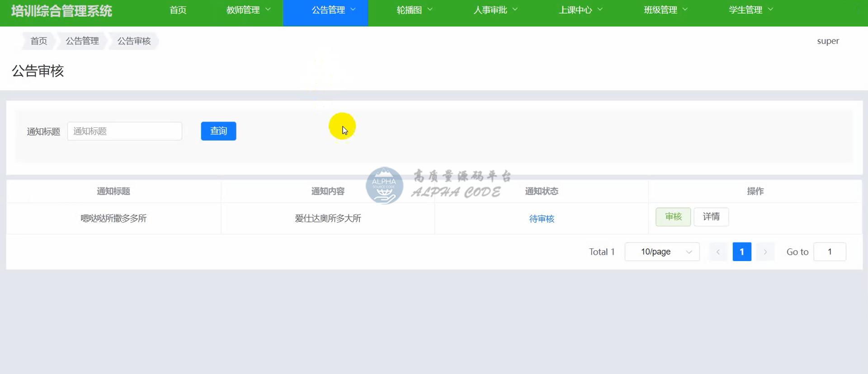
Task: Click the next page arrow icon
Action: [x=765, y=252]
